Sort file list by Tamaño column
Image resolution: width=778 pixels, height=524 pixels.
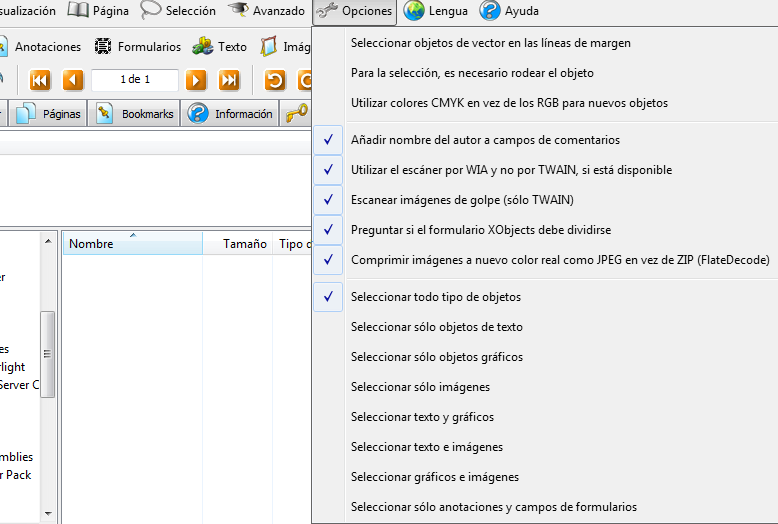coord(238,243)
